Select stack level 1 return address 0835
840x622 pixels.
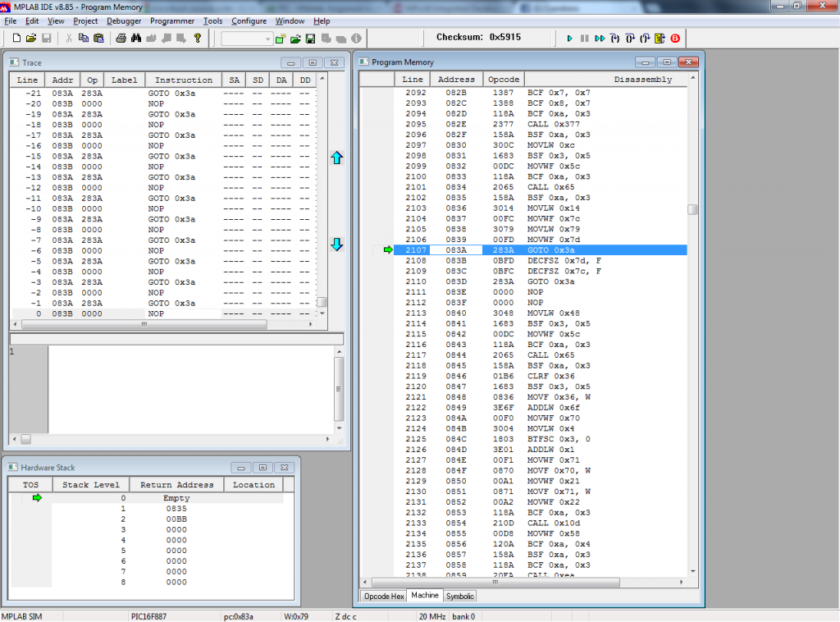[176, 509]
